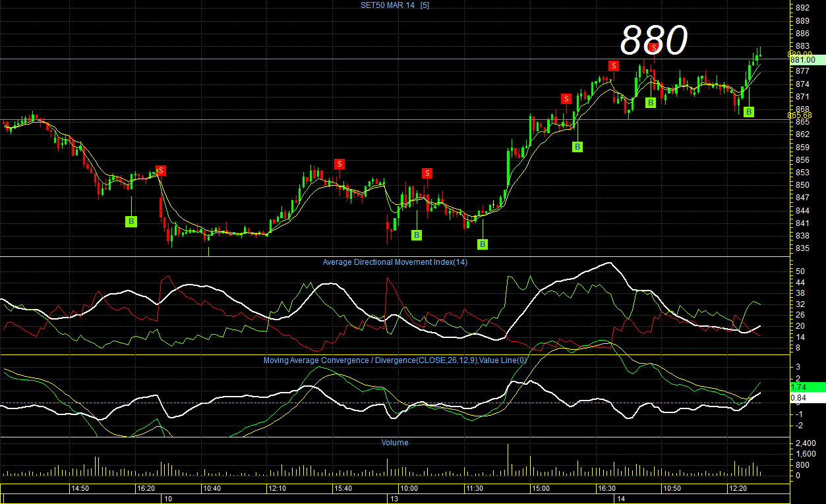
Task: Select green B marker above 11:30 time label
Action: (x=483, y=244)
